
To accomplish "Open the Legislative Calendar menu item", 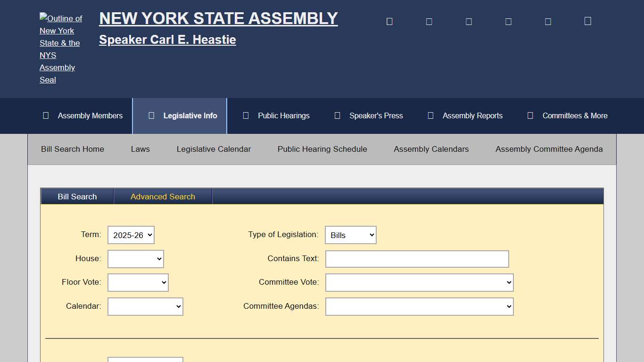I will point(214,149).
